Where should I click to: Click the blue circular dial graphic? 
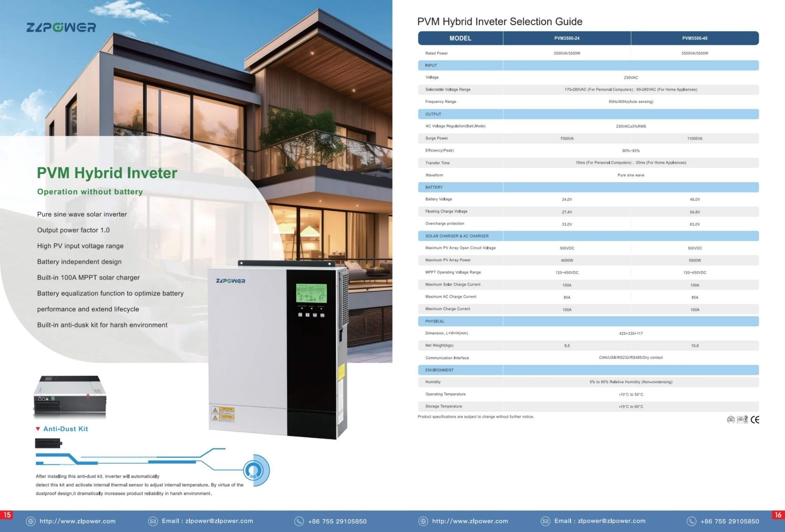click(x=254, y=470)
